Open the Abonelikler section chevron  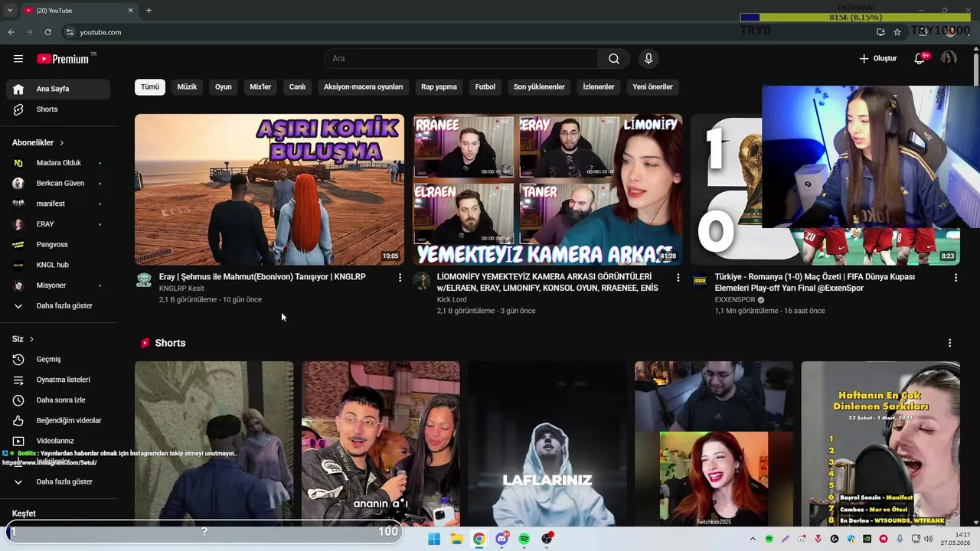(62, 143)
